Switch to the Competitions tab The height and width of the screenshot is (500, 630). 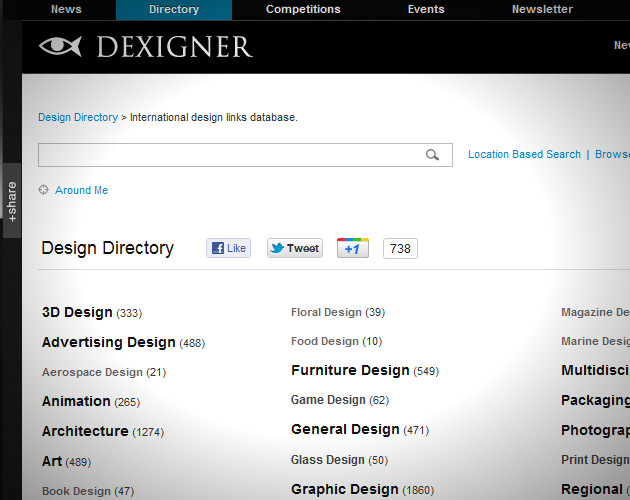coord(303,10)
